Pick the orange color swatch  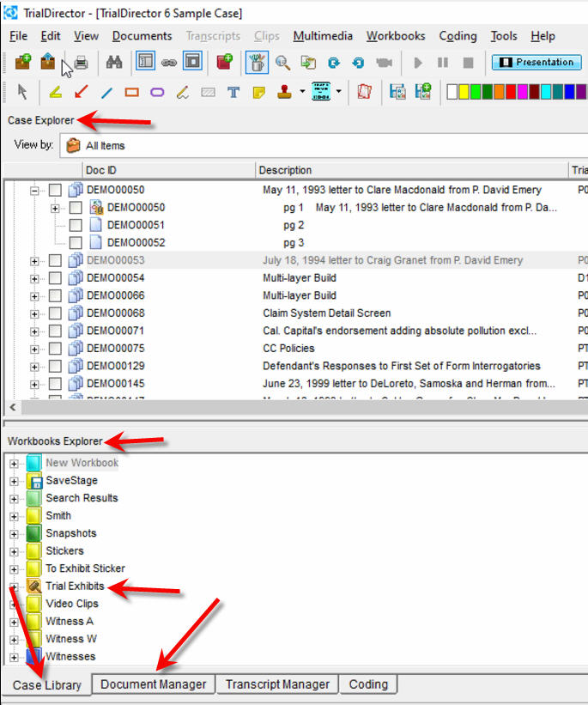coord(499,92)
